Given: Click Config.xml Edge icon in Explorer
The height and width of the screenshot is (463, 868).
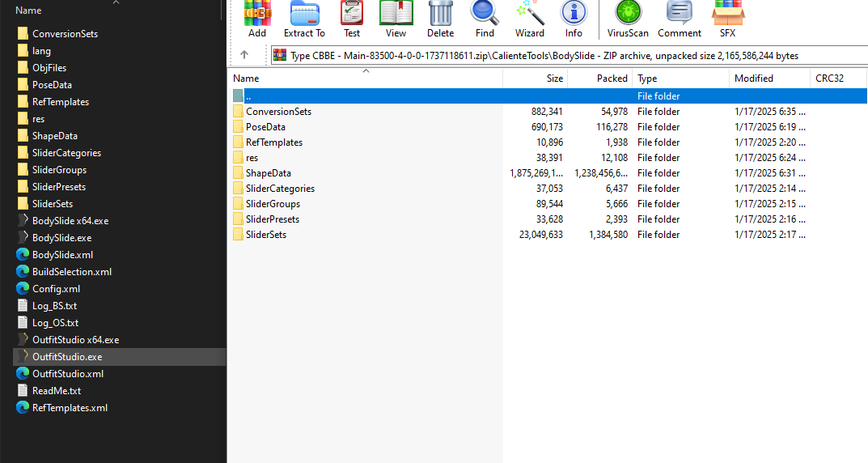Looking at the screenshot, I should click(23, 288).
